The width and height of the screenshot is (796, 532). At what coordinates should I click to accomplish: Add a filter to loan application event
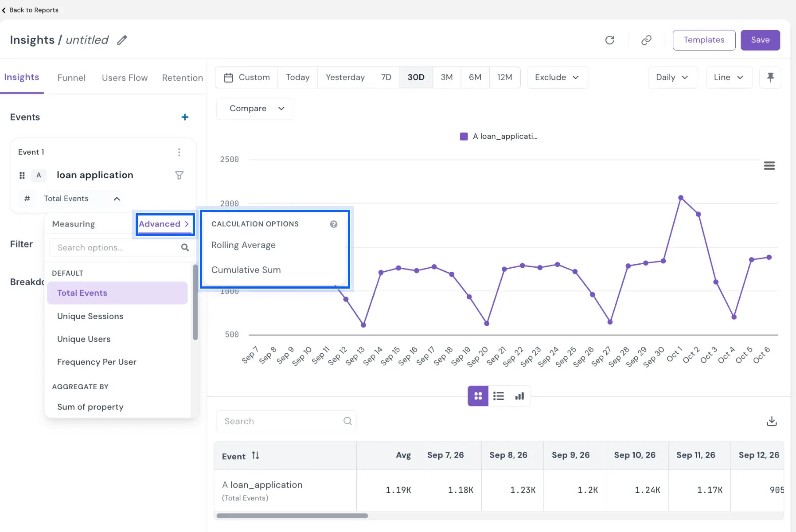(x=179, y=176)
